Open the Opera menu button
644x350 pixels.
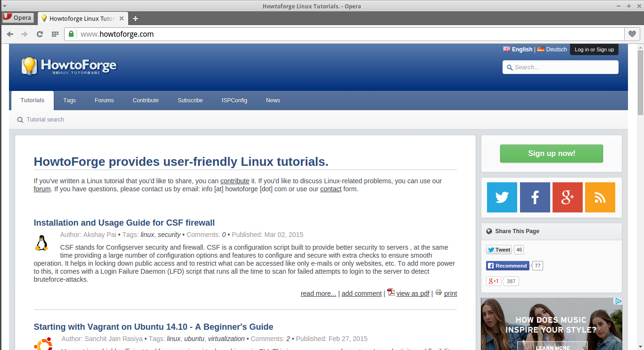point(17,18)
